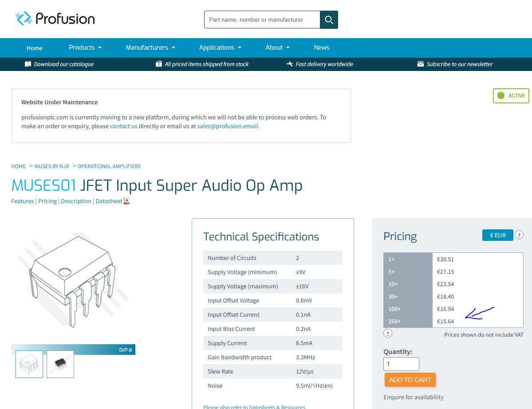532x409 pixels.
Task: Click the OPERATIONAL AMPLIFIERS breadcrumb
Action: [x=109, y=166]
